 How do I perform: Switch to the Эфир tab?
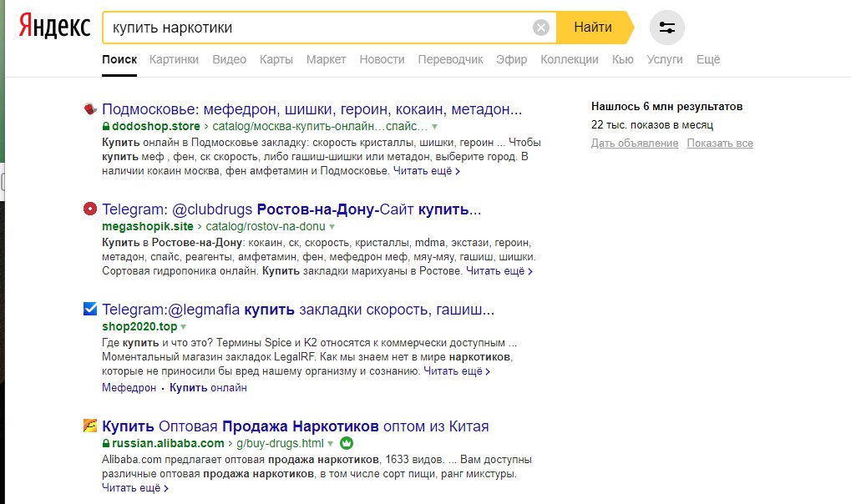pyautogui.click(x=512, y=60)
